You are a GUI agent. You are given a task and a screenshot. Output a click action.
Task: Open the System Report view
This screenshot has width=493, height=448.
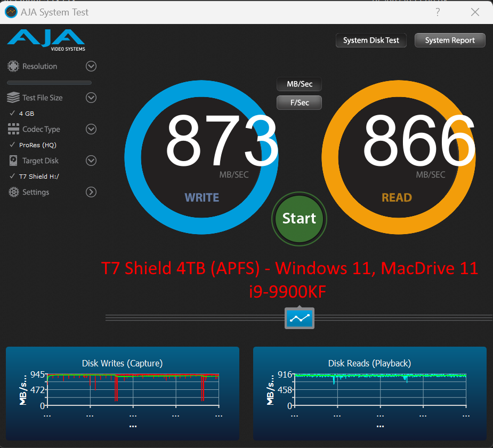pos(450,41)
